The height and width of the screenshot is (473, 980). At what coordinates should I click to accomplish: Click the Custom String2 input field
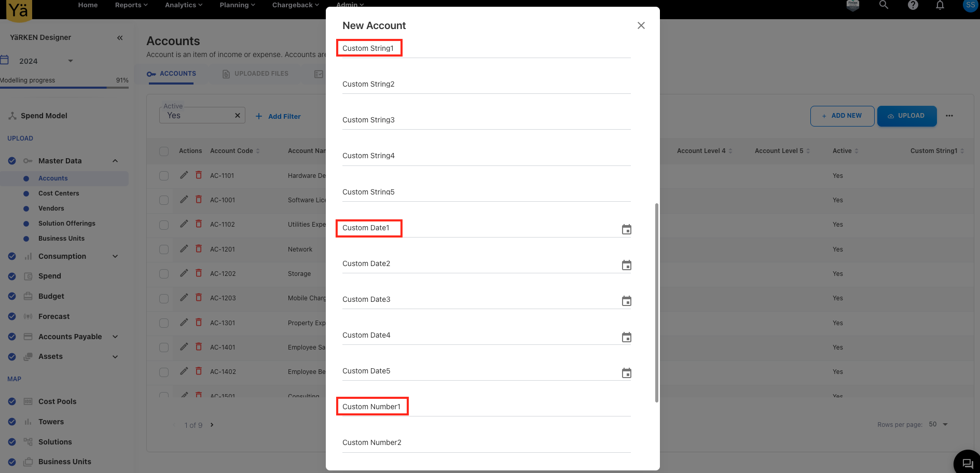click(486, 85)
